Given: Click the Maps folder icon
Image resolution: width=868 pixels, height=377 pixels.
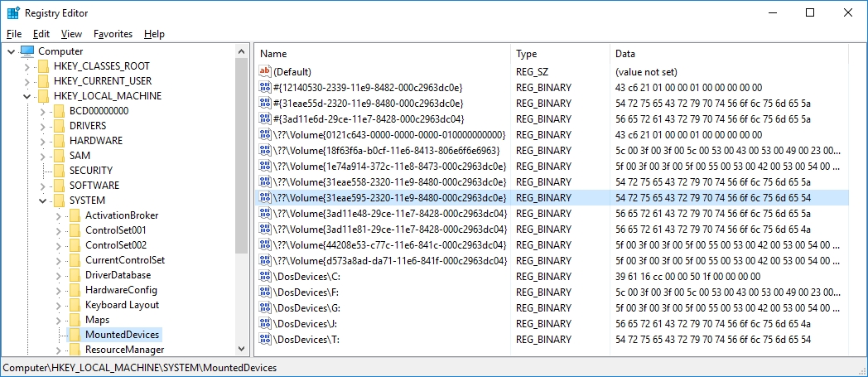Looking at the screenshot, I should click(x=75, y=321).
